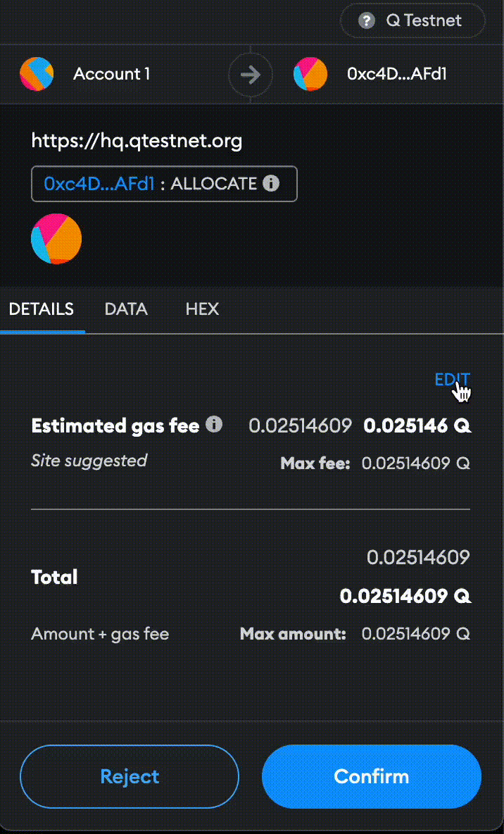The height and width of the screenshot is (834, 504).
Task: Open the info icon next to ALLOCATE
Action: [271, 183]
